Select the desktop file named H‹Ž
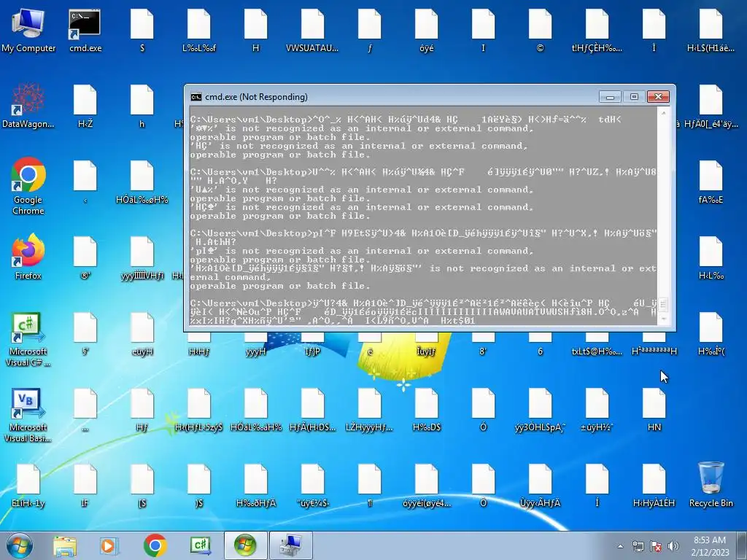This screenshot has width=747, height=560. pos(85,106)
